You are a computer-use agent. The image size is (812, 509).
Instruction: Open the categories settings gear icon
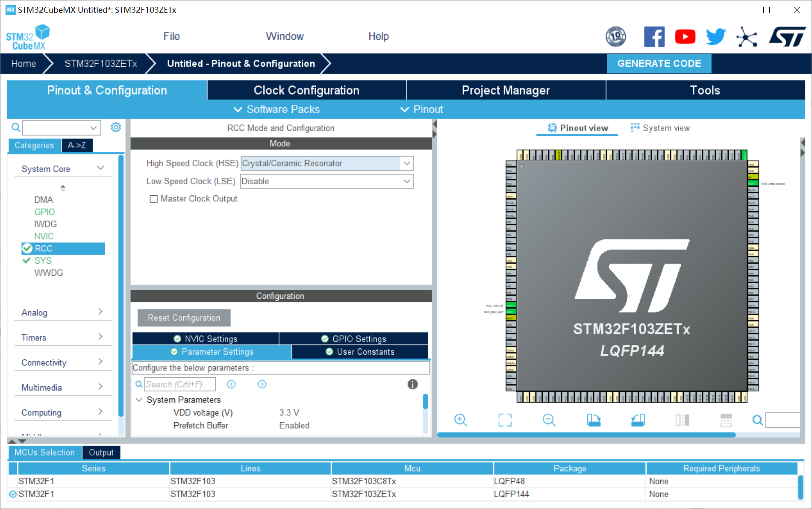pos(116,127)
